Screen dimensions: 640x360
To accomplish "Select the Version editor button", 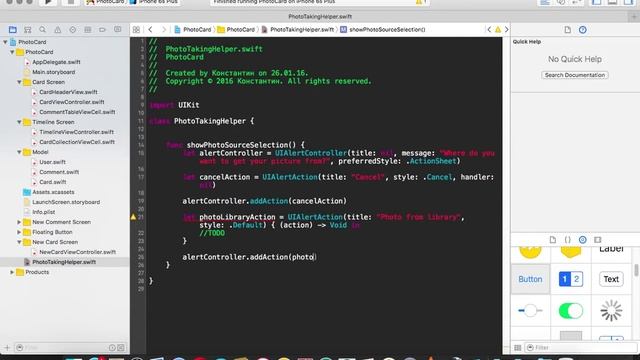I will click(577, 2).
